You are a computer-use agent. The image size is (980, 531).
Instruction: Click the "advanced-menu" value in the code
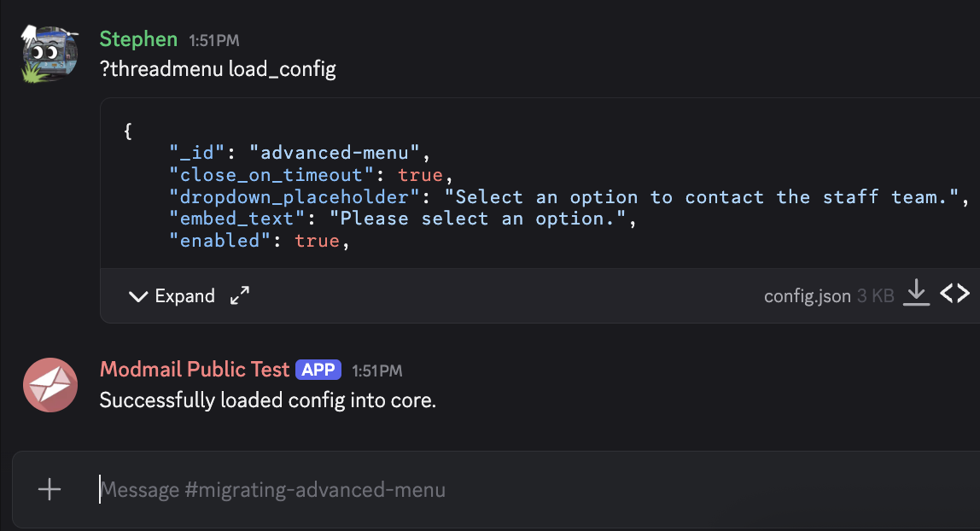335,154
